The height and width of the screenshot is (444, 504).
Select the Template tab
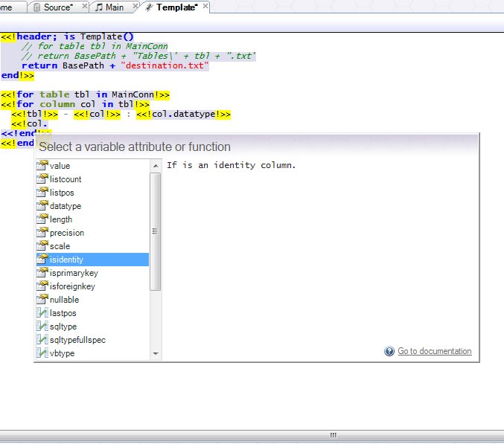[176, 7]
